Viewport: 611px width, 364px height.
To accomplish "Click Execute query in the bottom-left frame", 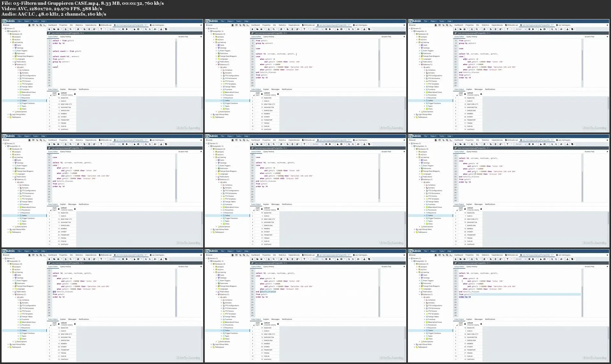I will coord(127,259).
